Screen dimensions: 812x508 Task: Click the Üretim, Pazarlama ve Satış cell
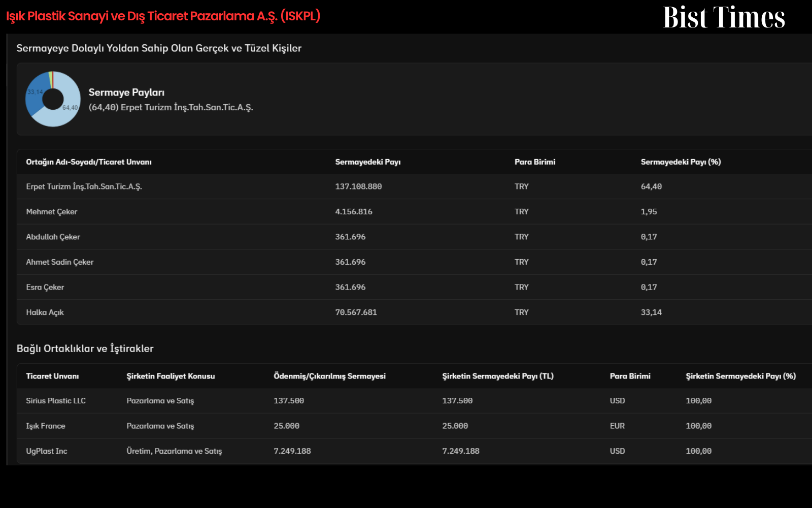[x=174, y=451]
